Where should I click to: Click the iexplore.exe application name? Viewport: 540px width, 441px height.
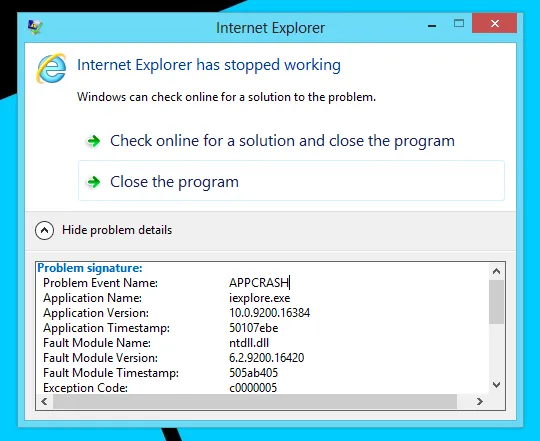[260, 298]
